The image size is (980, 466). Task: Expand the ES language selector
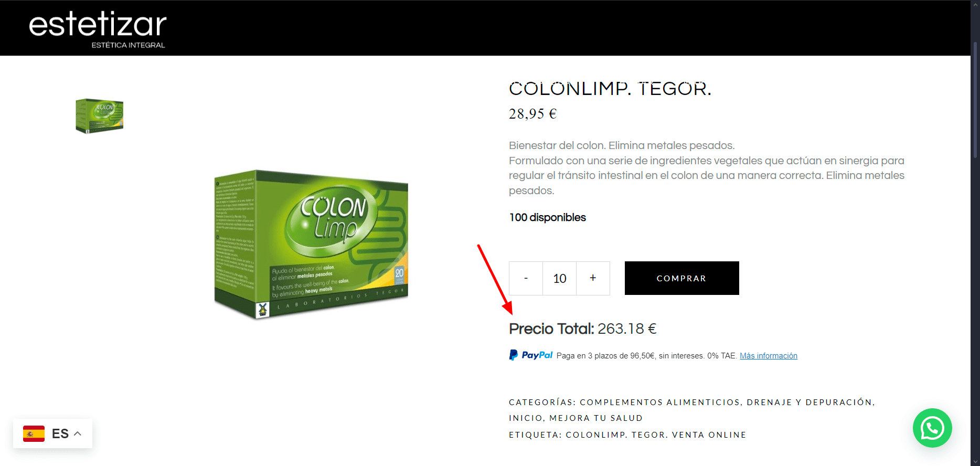click(x=52, y=433)
